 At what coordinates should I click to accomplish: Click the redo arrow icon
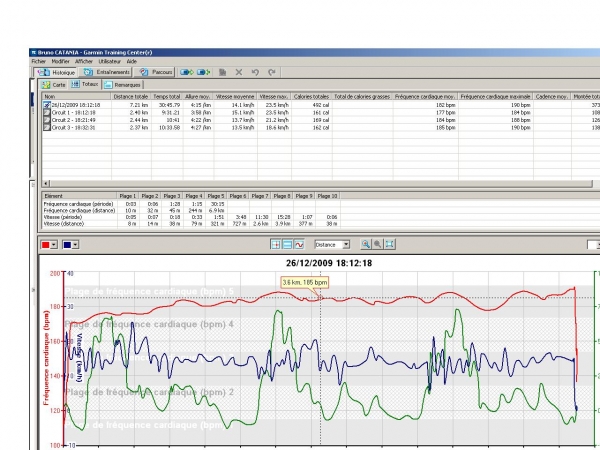272,72
